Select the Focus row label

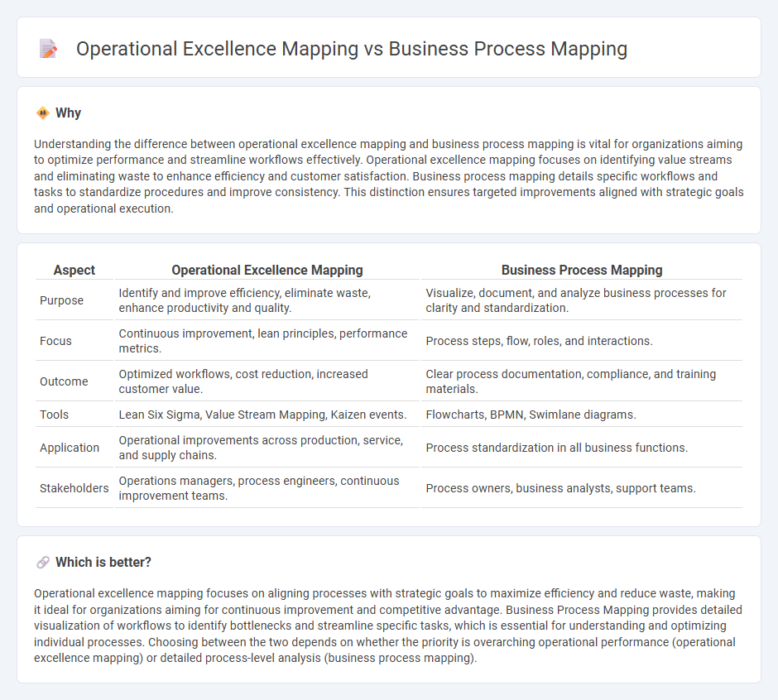tap(55, 341)
